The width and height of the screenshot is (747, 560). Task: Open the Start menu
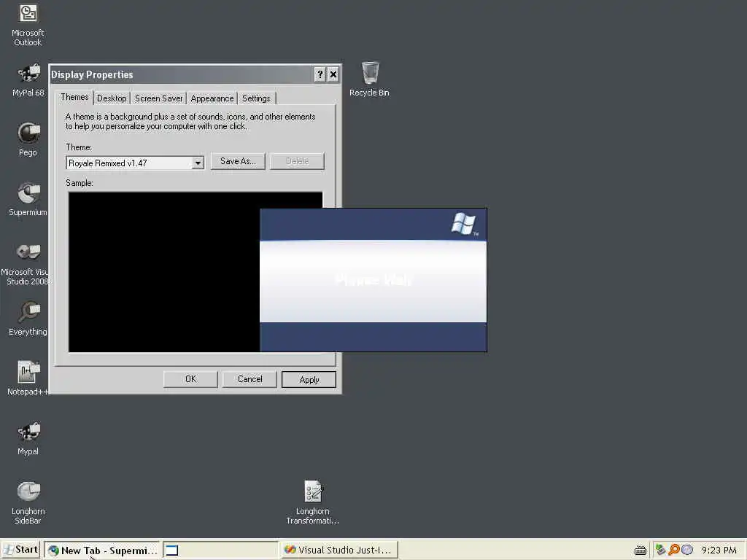click(20, 550)
